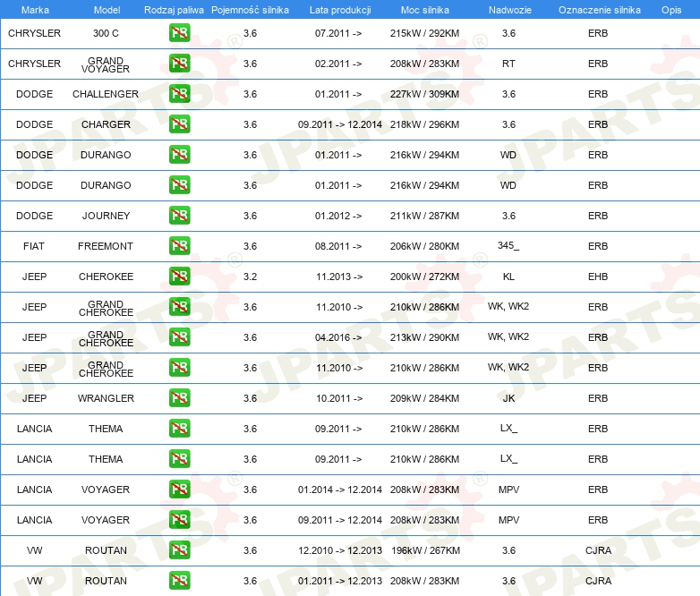Select the power value 206kW / 280KM
Image resolution: width=700 pixels, height=596 pixels.
tap(424, 246)
